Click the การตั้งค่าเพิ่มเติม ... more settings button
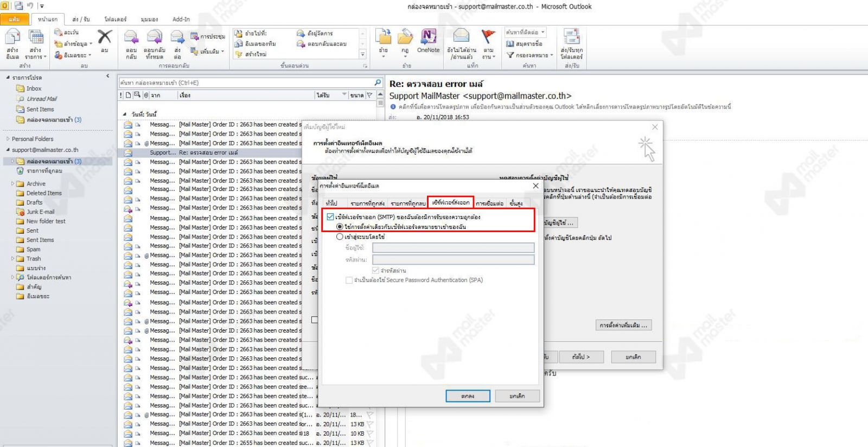 pos(623,325)
